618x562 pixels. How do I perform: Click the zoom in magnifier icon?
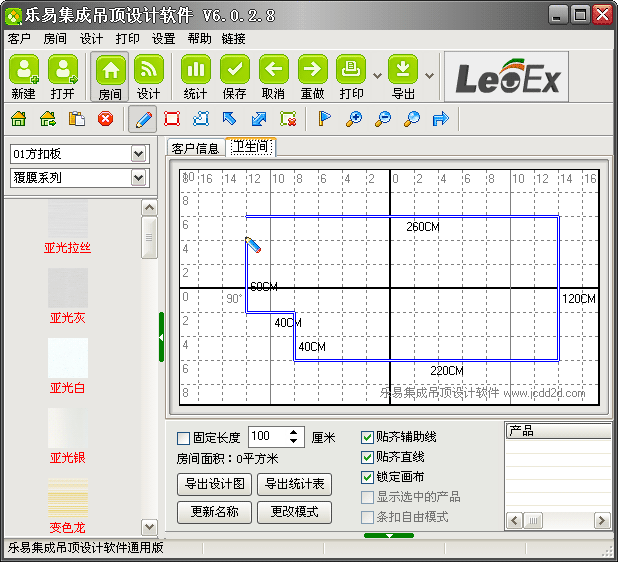(353, 119)
